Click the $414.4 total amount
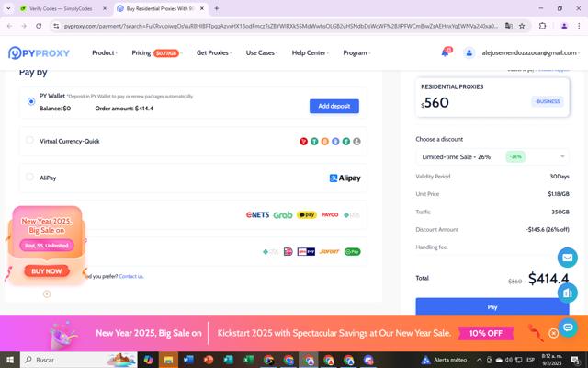Viewport: 588px width, 368px height. tap(548, 278)
